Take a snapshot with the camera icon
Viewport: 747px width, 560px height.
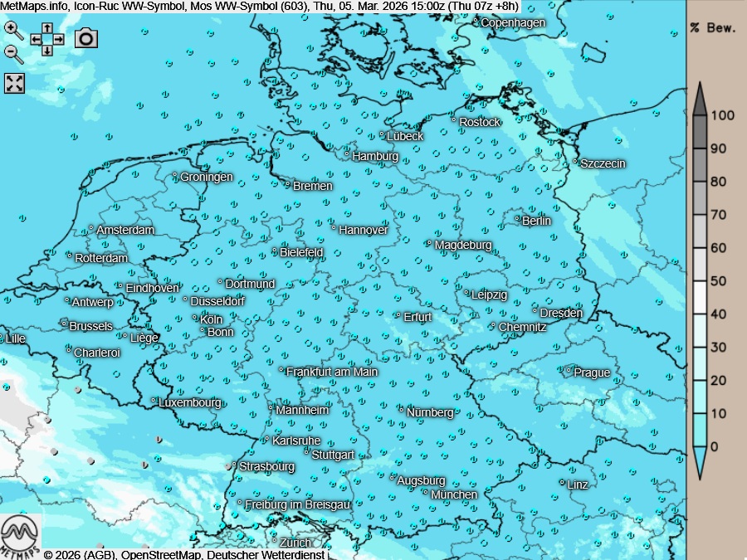[86, 38]
